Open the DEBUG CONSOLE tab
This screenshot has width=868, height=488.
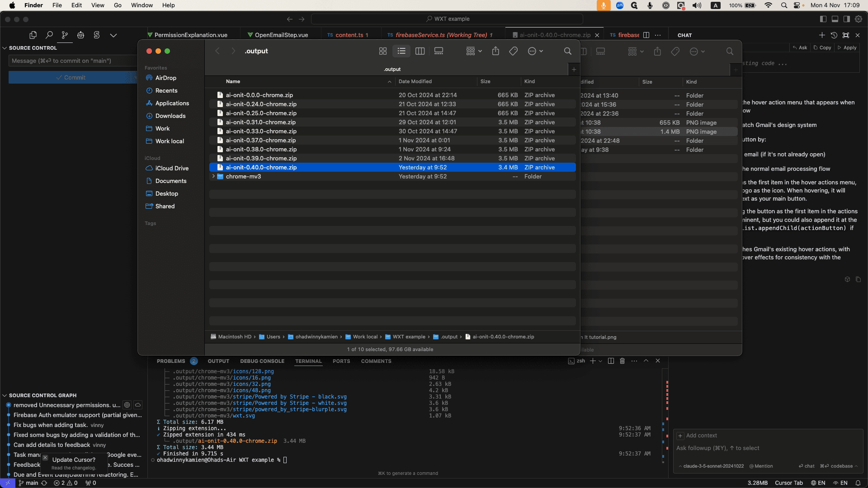[262, 361]
